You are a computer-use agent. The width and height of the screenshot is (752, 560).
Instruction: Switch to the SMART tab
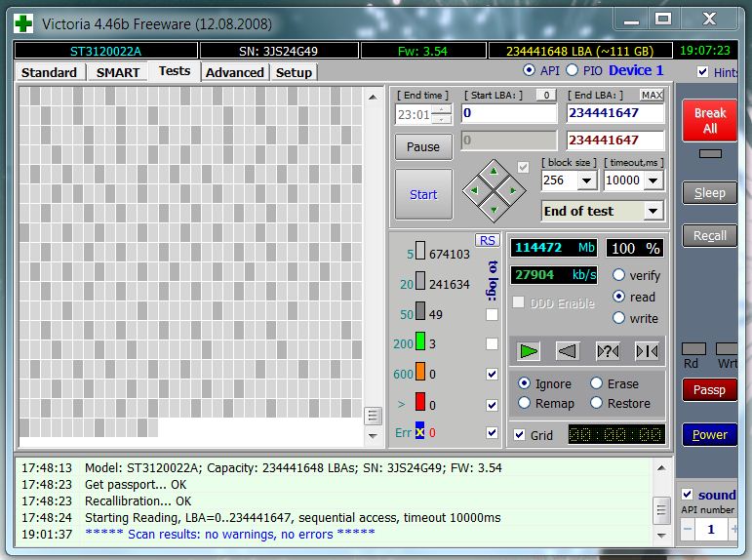click(118, 72)
